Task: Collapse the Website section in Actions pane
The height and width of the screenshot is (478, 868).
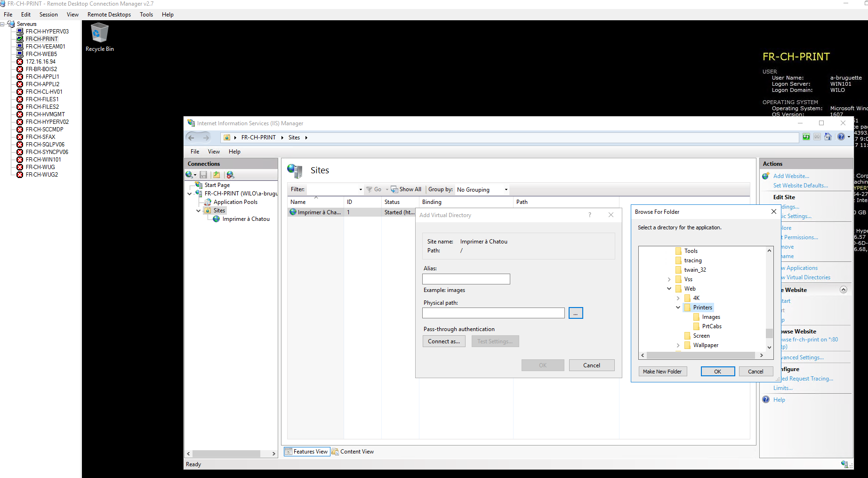Action: (844, 290)
